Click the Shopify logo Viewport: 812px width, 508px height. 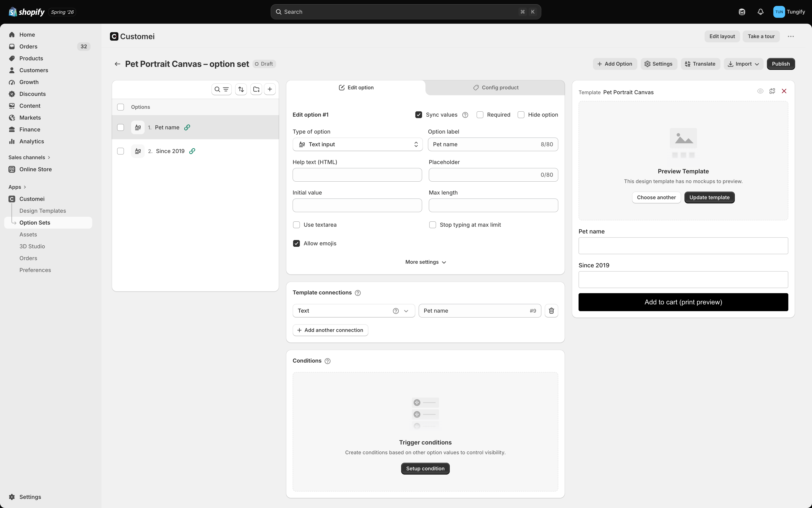[x=26, y=12]
